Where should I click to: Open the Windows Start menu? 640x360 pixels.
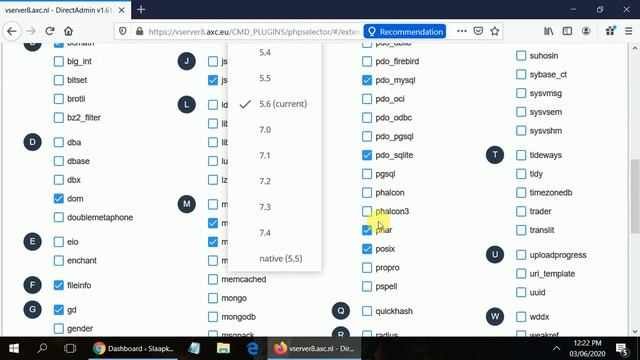[x=13, y=349]
